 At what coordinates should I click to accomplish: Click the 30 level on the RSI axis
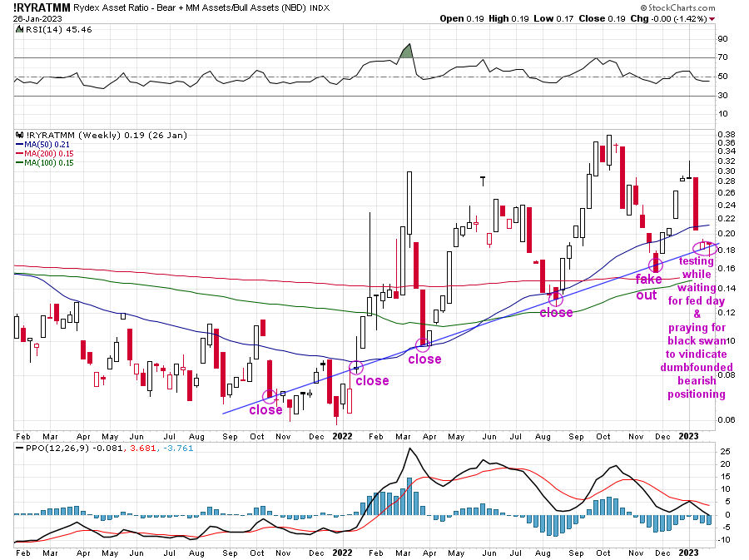[x=722, y=96]
